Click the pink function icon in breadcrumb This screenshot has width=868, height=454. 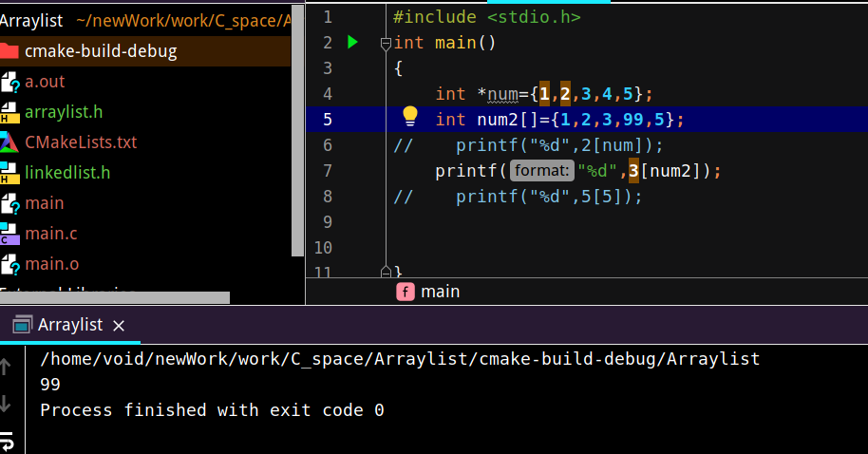[x=406, y=292]
